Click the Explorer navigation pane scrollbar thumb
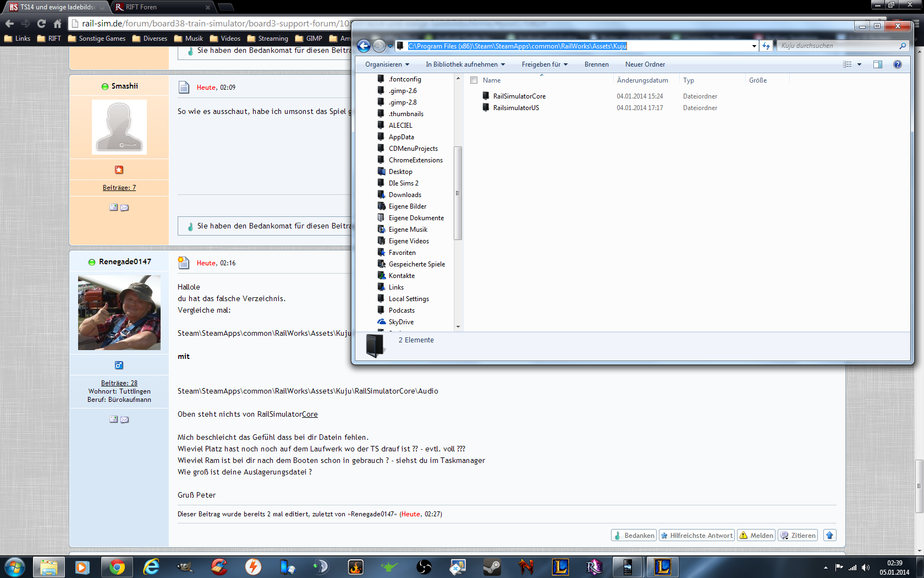This screenshot has width=924, height=578. (x=458, y=193)
